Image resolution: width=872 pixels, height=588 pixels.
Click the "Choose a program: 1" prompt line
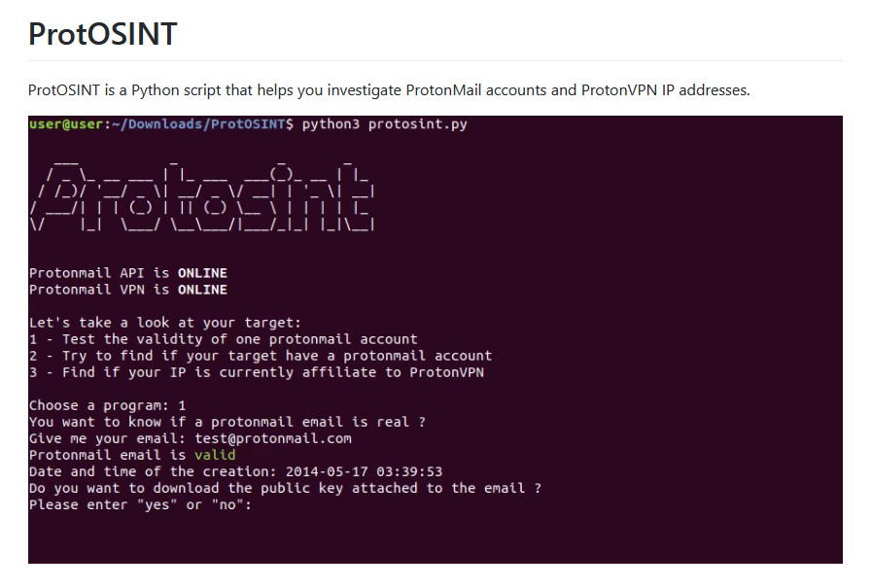(107, 405)
